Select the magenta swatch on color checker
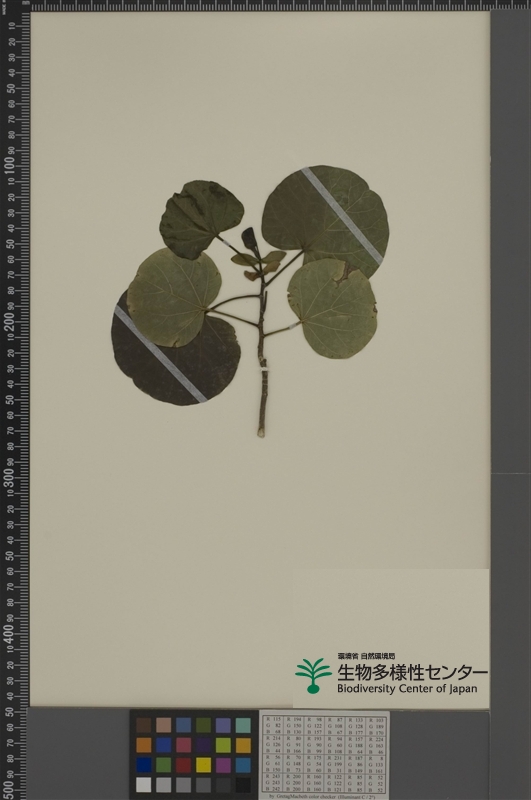This screenshot has width=531, height=800. [x=223, y=765]
